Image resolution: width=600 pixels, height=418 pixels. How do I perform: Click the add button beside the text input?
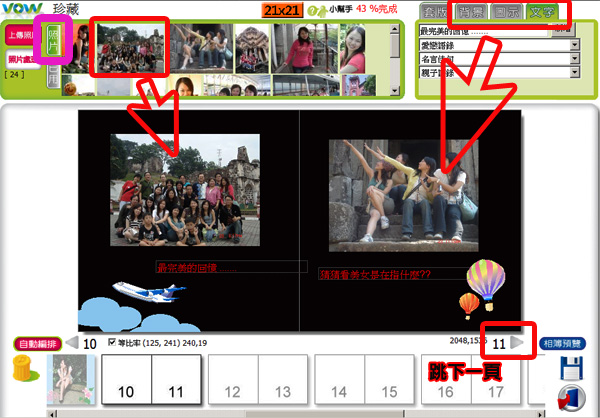pyautogui.click(x=562, y=30)
